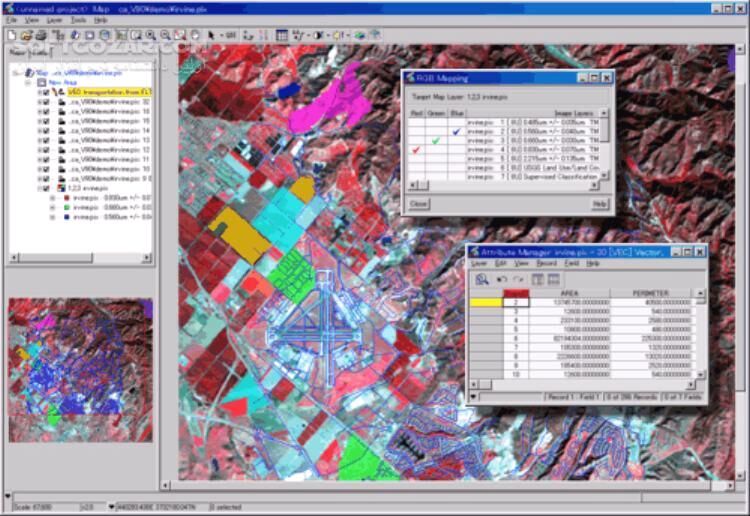The width and height of the screenshot is (750, 516).
Task: Click the New document toolbar icon
Action: coord(12,35)
